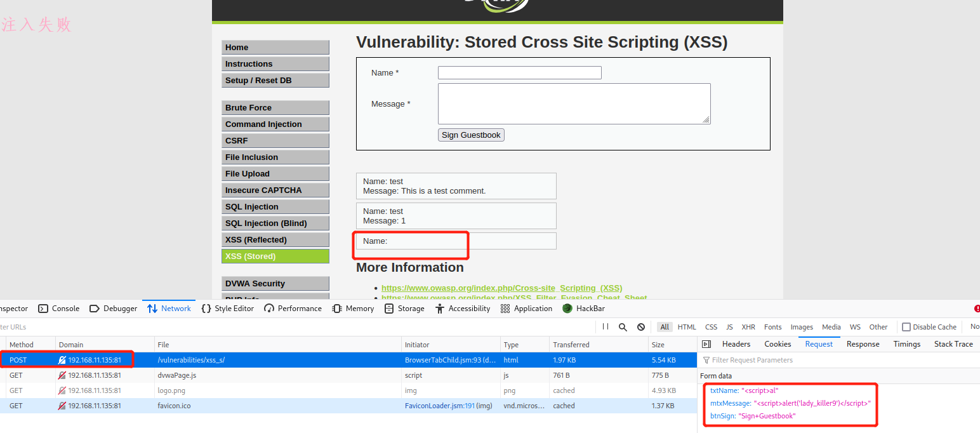Screen dimensions: 980x433
Task: Toggle the JS request type filter
Action: [729, 327]
